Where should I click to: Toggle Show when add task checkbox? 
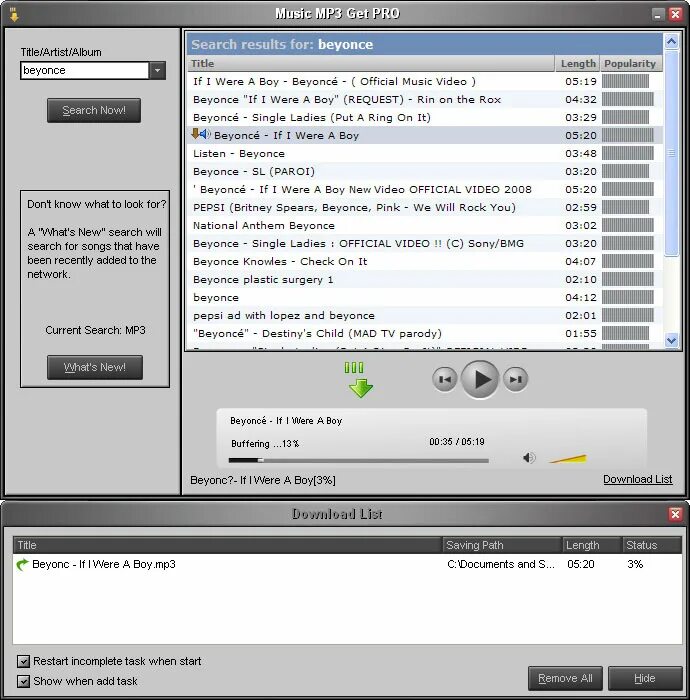[x=23, y=681]
